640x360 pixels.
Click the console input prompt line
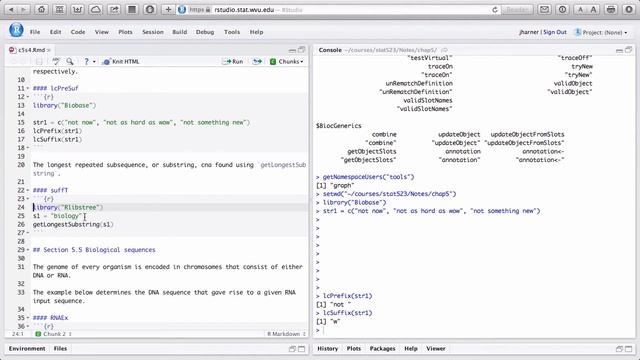pyautogui.click(x=473, y=330)
